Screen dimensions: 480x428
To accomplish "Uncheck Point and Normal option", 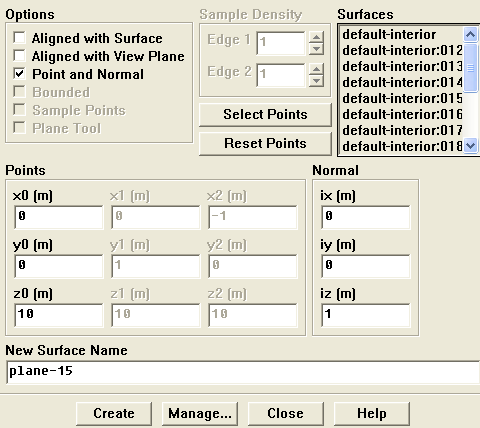I will tap(19, 74).
